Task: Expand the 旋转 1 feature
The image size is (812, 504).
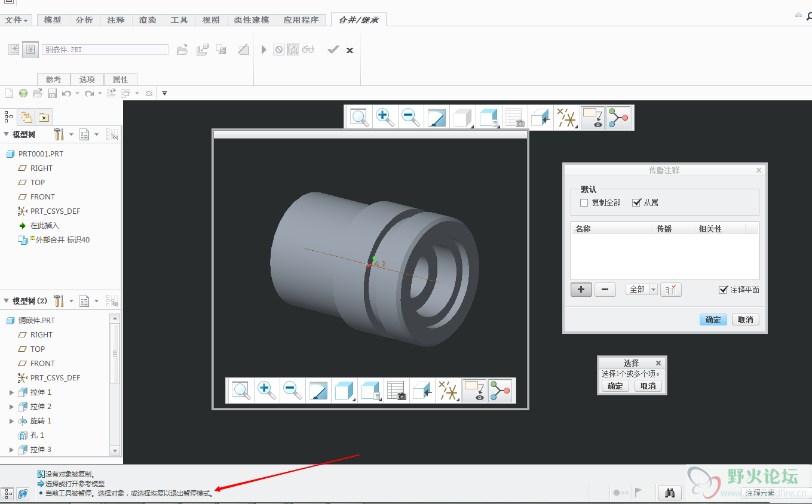Action: (11, 421)
